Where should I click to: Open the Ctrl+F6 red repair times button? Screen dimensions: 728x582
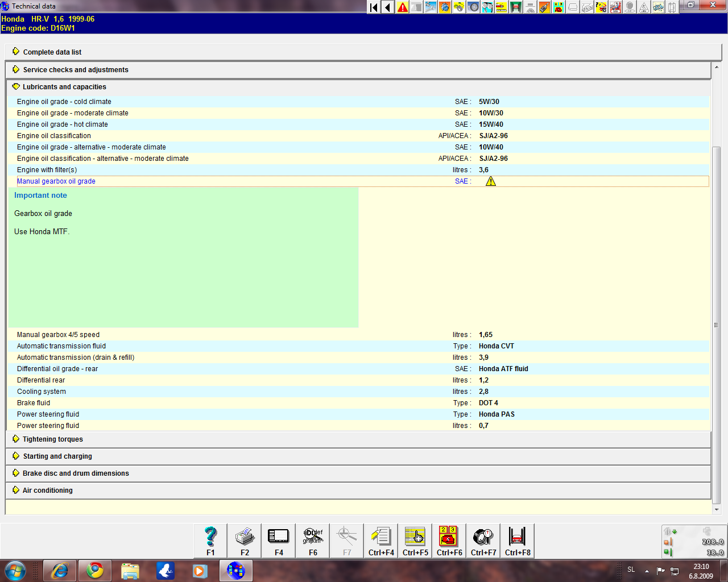pyautogui.click(x=449, y=541)
